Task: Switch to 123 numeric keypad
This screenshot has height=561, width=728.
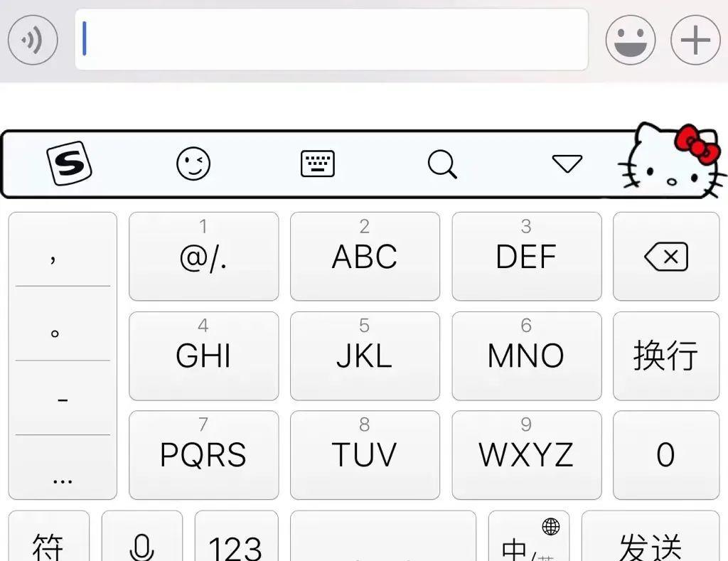Action: click(x=236, y=536)
